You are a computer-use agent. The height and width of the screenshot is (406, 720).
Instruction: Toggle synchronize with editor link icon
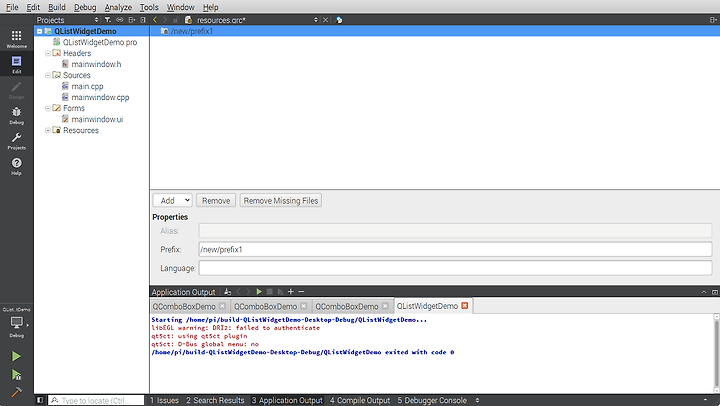[x=119, y=20]
